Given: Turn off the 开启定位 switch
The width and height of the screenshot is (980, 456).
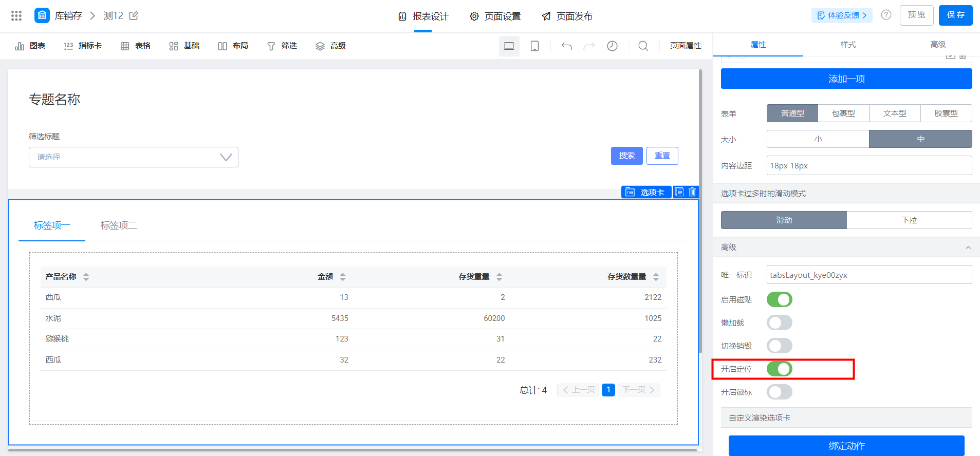Looking at the screenshot, I should (x=779, y=369).
